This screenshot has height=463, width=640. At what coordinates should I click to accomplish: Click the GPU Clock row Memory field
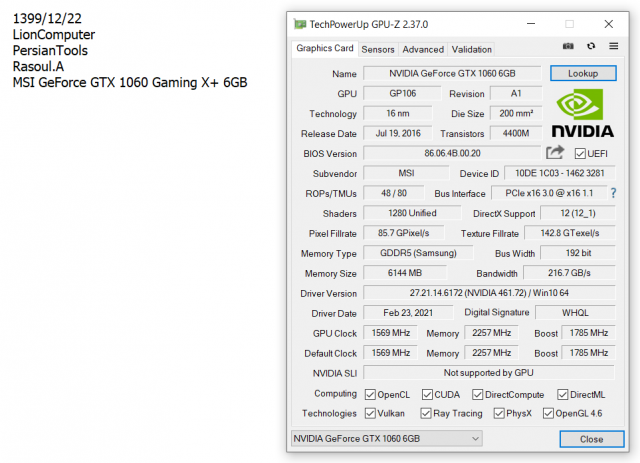pos(491,333)
